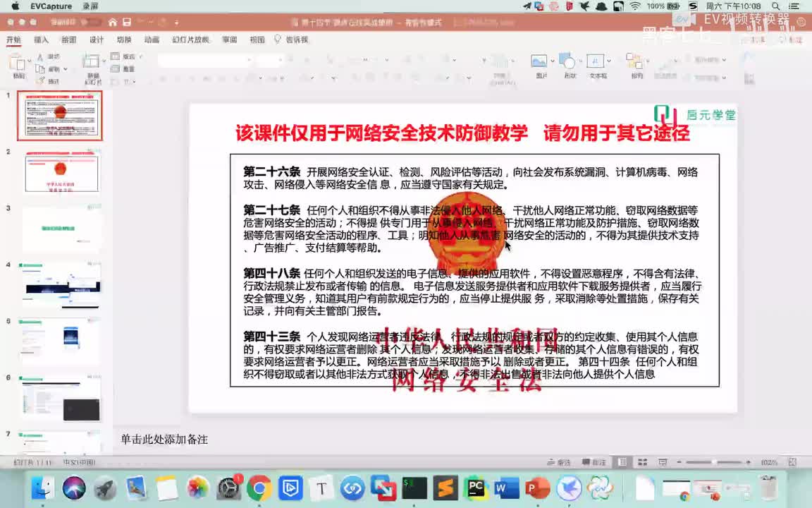The width and height of the screenshot is (812, 508).
Task: Open Terminal from the Dock
Action: (x=414, y=488)
